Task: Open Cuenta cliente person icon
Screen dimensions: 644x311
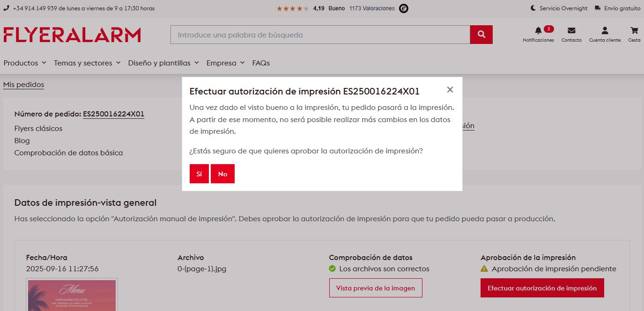Action: (x=605, y=31)
